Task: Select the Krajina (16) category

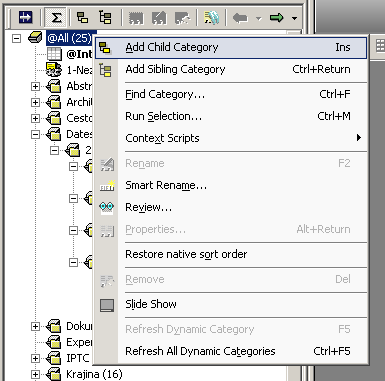Action: pos(94,374)
